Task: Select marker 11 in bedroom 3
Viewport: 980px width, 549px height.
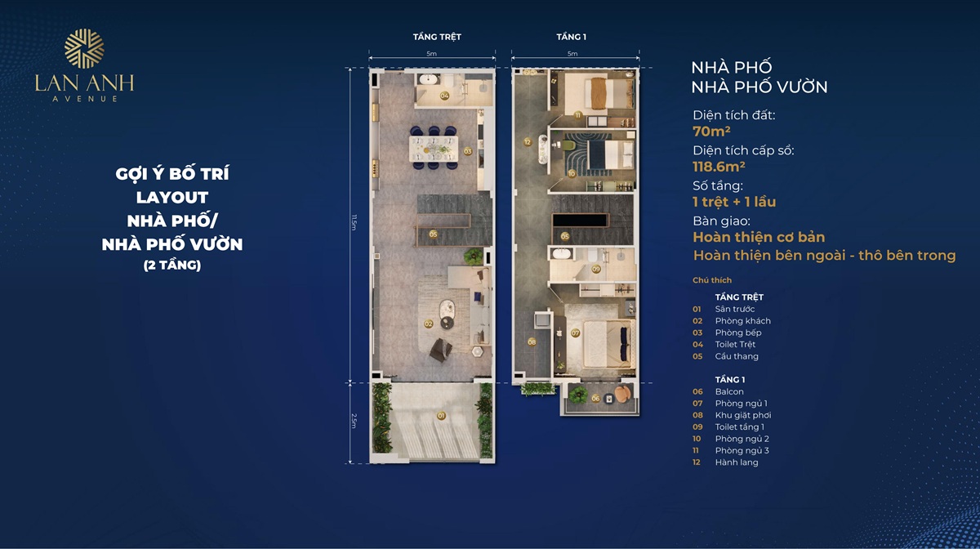Action: pos(577,115)
